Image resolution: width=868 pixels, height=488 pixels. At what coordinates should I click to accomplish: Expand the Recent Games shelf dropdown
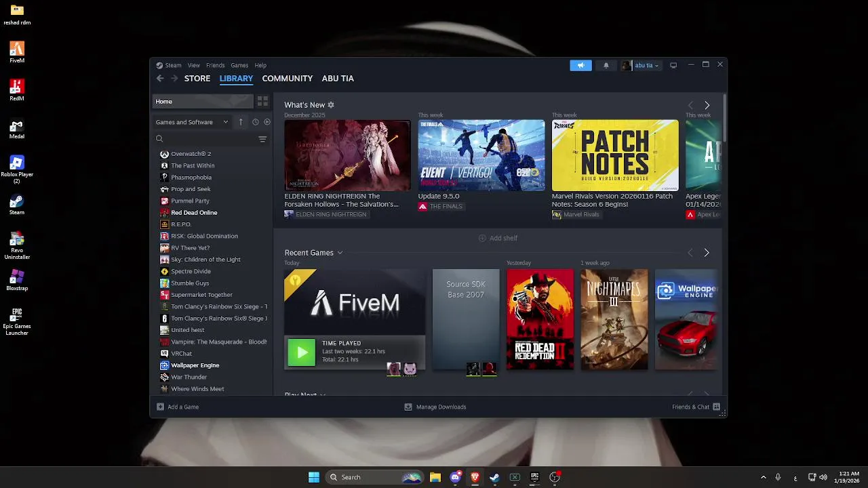(340, 253)
